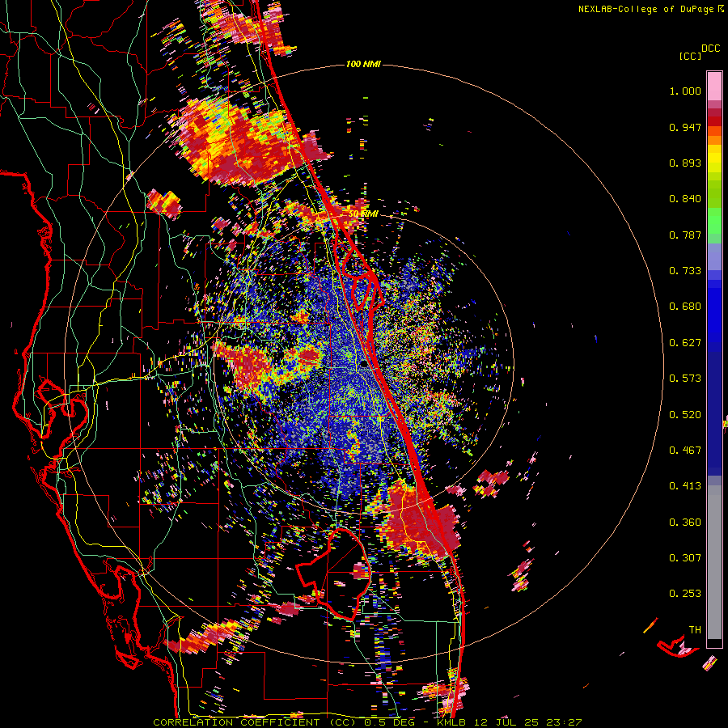The width and height of the screenshot is (728, 728).
Task: Click the 0.360 color scale value
Action: 685,523
